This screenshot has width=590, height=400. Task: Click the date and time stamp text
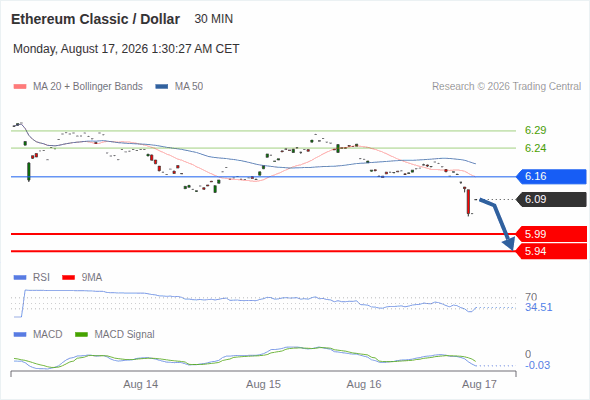(126, 49)
